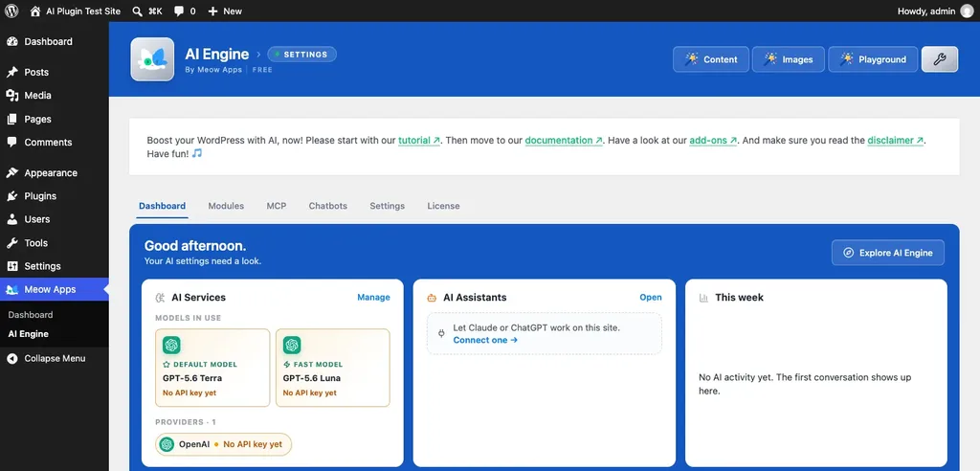Open the add-ons link
This screenshot has height=471, width=980.
point(713,141)
